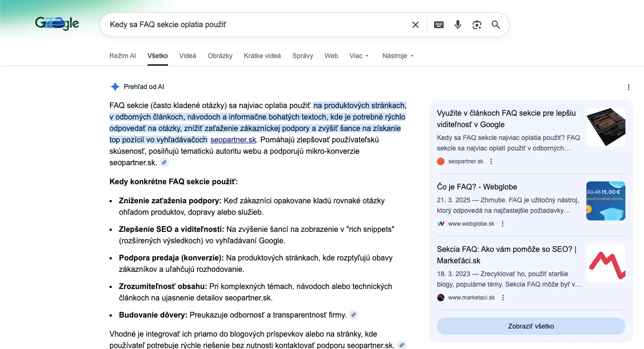The width and height of the screenshot is (644, 349).
Task: Click the magnifying glass search button
Action: click(x=495, y=25)
